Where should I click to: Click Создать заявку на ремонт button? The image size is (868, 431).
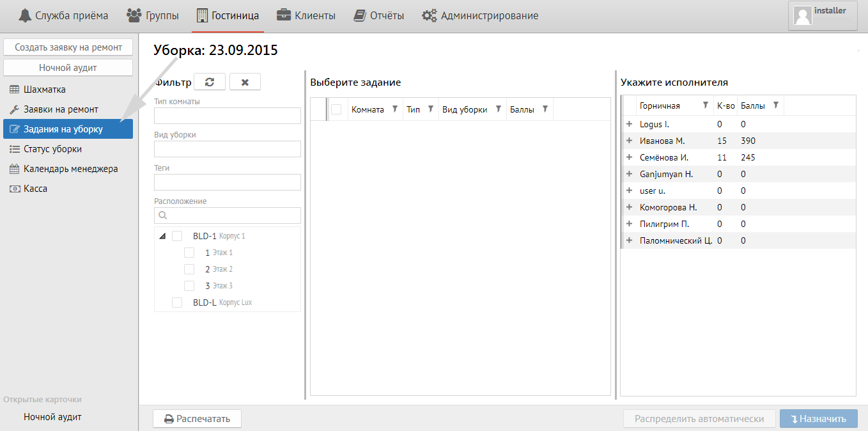click(x=68, y=47)
